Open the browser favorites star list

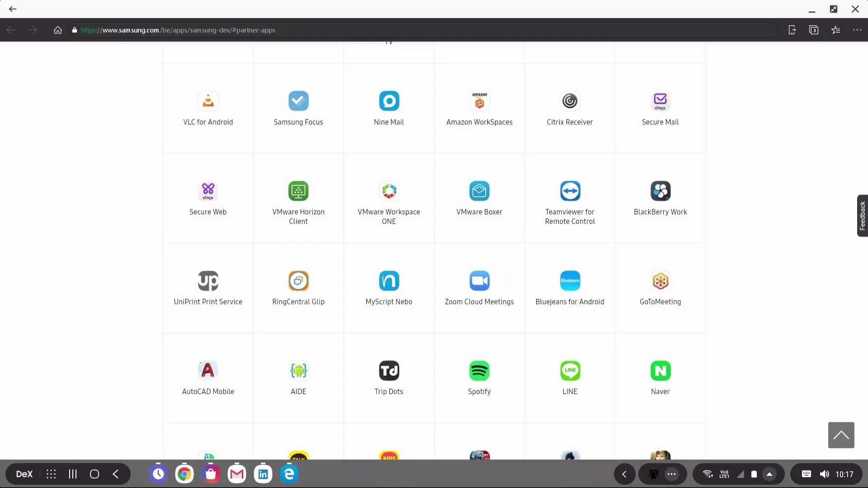(x=835, y=30)
